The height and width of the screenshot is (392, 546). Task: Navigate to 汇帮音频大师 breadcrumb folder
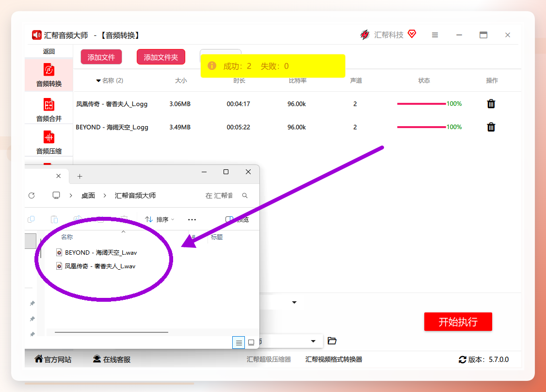pos(135,196)
